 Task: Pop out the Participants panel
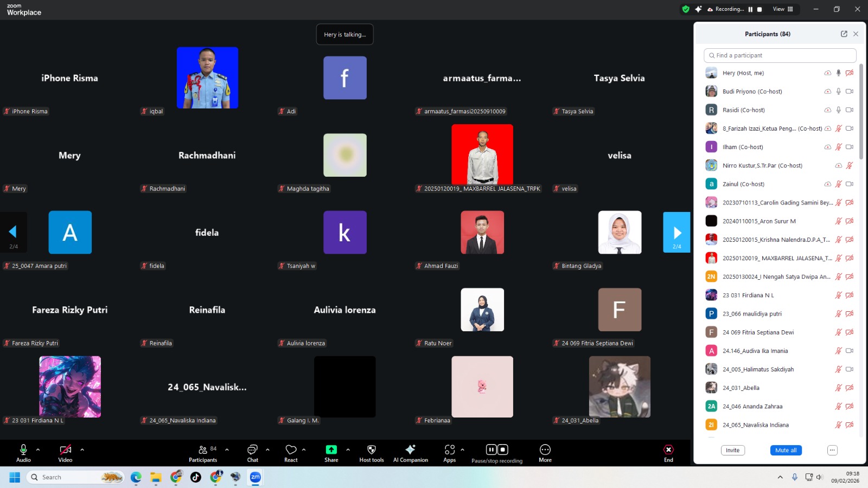tap(844, 34)
